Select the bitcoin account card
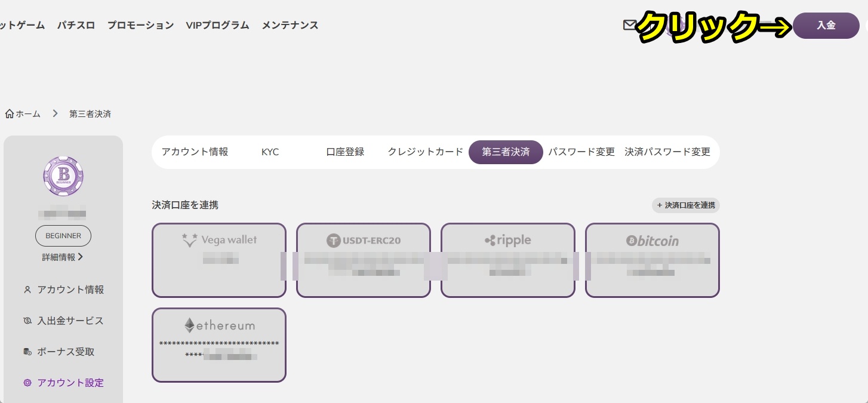868x403 pixels. point(652,260)
